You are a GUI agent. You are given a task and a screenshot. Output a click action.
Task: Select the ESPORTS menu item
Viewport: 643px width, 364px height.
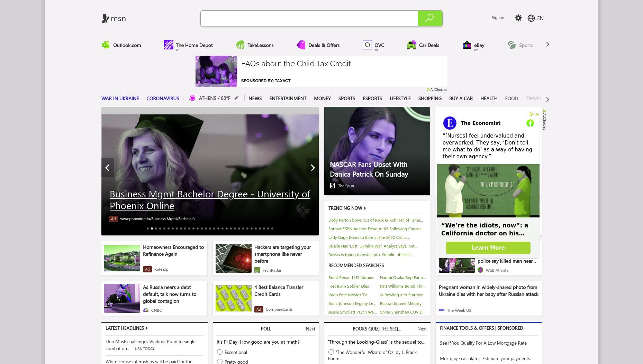(x=372, y=99)
